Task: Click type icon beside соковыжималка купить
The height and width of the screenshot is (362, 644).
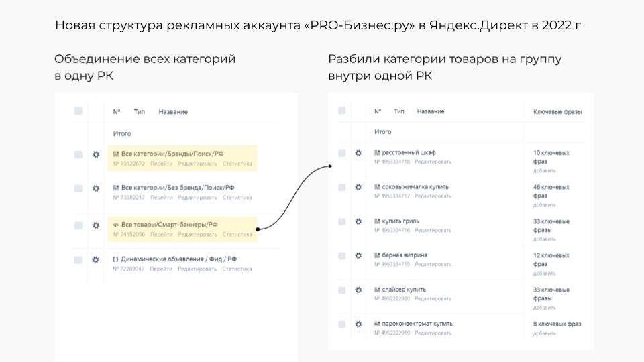Action: point(377,187)
